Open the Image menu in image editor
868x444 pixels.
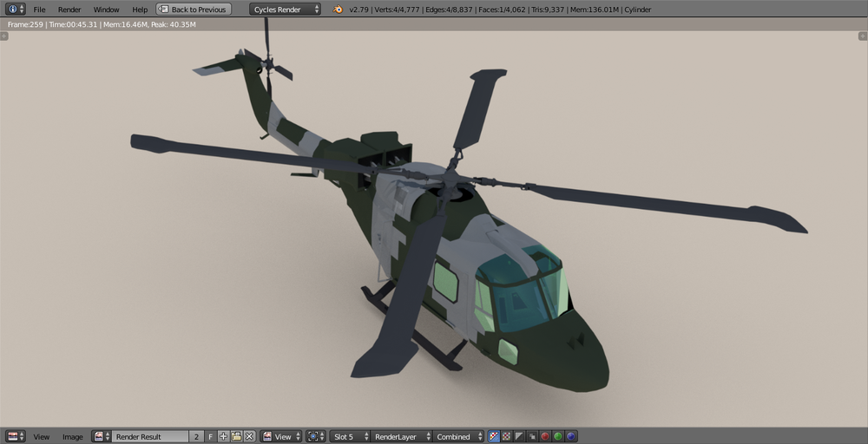click(x=73, y=436)
